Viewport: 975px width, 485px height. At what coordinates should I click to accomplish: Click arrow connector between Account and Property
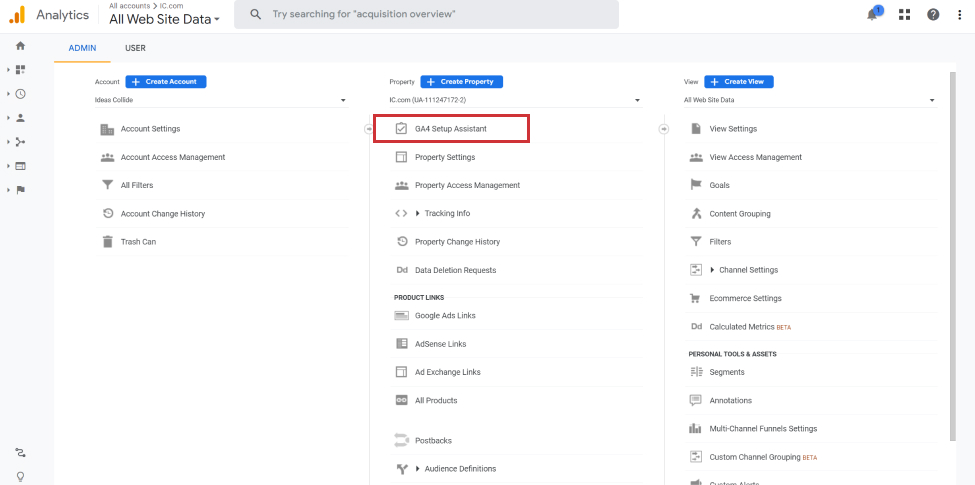tap(369, 129)
